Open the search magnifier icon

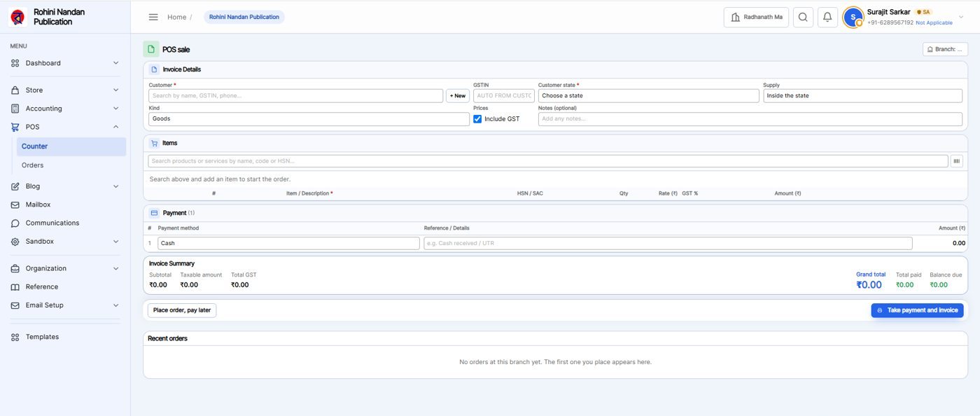pos(804,17)
